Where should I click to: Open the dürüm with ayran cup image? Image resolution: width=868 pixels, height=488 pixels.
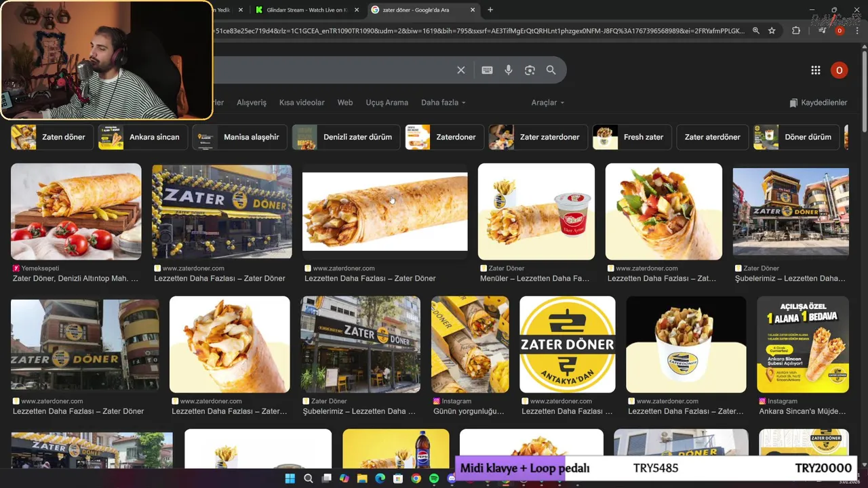coord(536,211)
